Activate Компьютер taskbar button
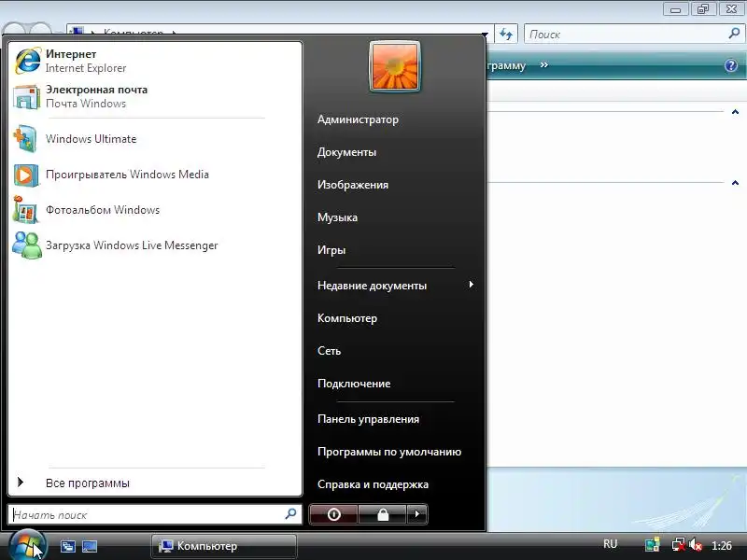This screenshot has width=747, height=560. click(224, 546)
